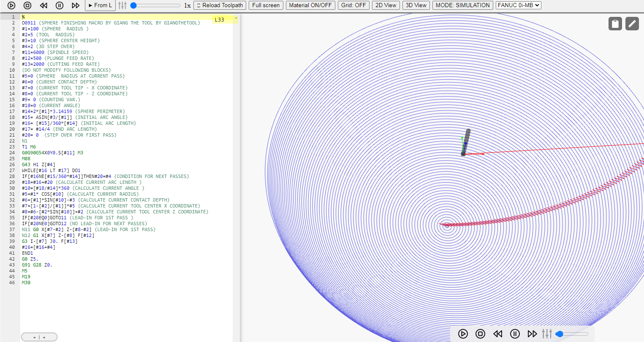Run code From L button
The image size is (644, 342).
(x=100, y=5)
